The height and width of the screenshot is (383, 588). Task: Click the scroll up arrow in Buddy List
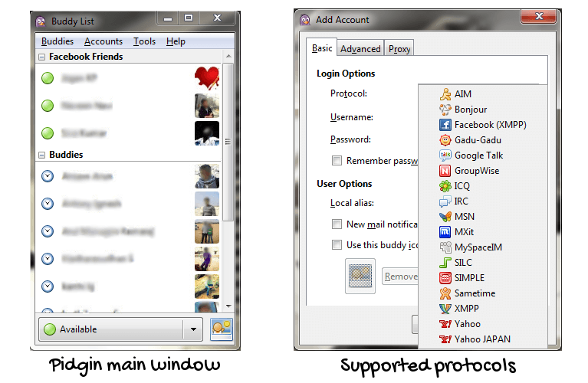(228, 56)
